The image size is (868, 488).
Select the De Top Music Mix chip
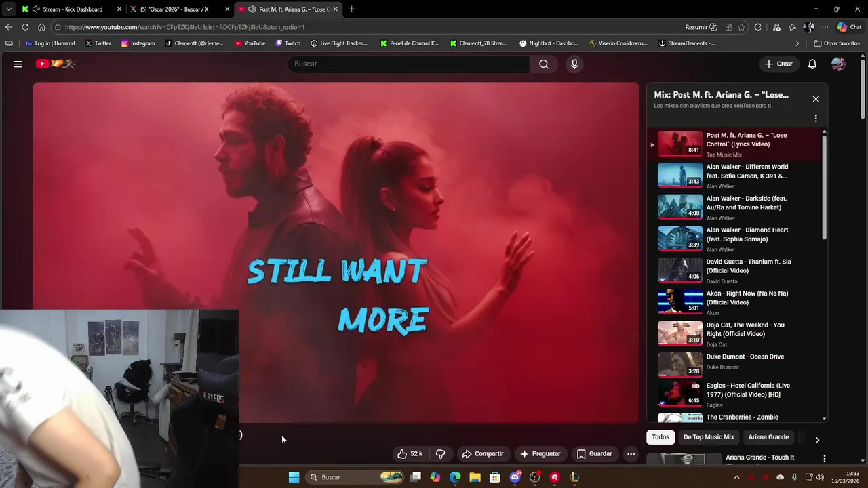709,437
